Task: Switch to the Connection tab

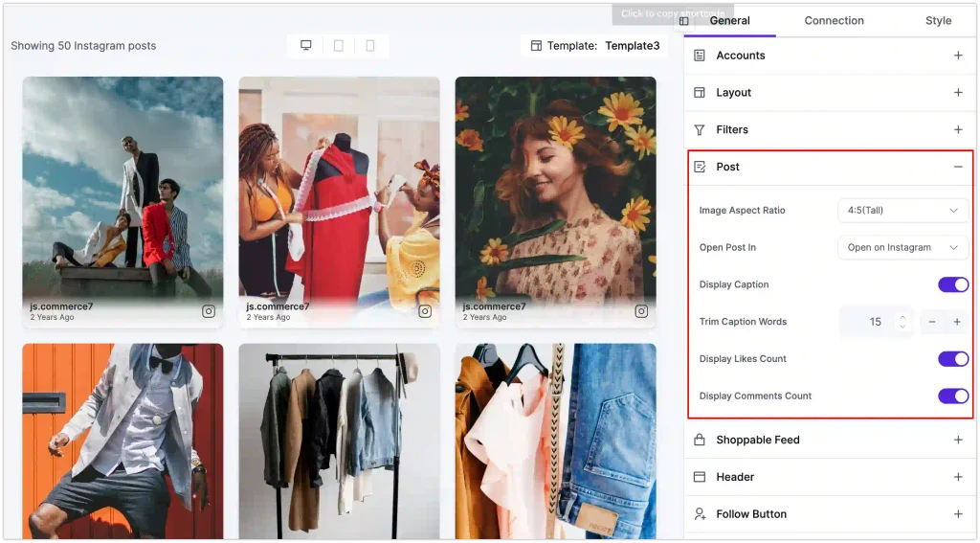Action: [834, 21]
